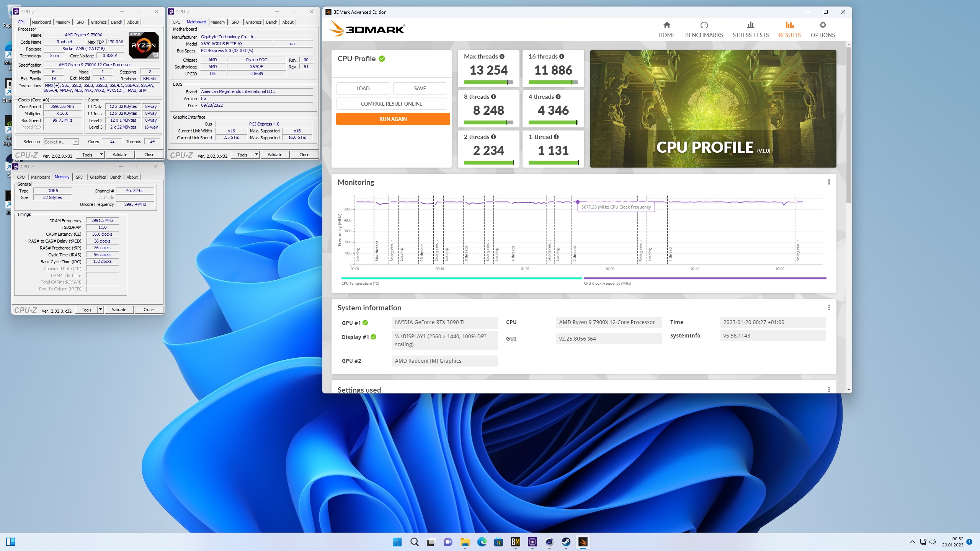Click Validate in the CPU tab window
980x551 pixels.
click(x=120, y=155)
